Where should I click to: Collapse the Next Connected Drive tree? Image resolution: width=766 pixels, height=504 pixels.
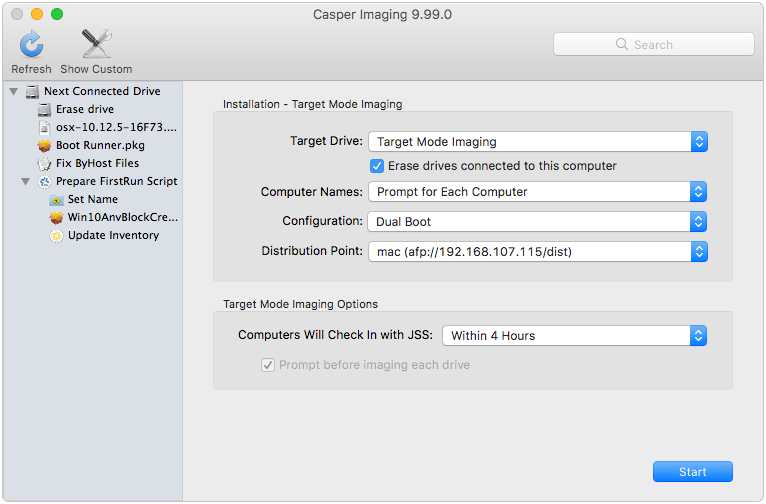14,91
